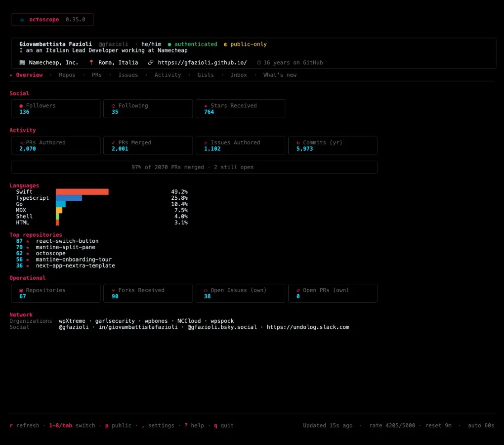
Task: Click the p public toggle shortcut
Action: pyautogui.click(x=118, y=425)
